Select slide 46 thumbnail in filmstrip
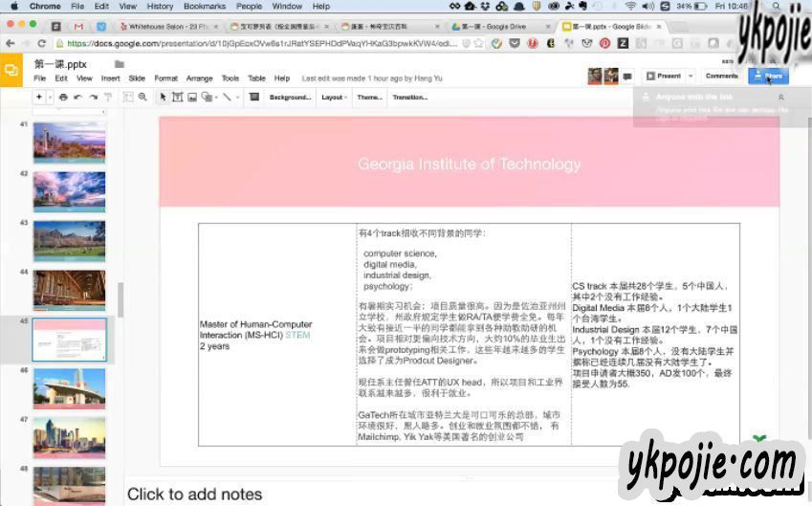The image size is (812, 506). (69, 388)
